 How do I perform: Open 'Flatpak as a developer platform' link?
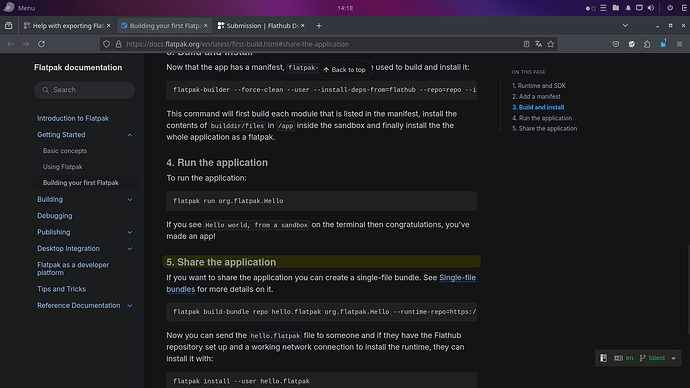73,269
